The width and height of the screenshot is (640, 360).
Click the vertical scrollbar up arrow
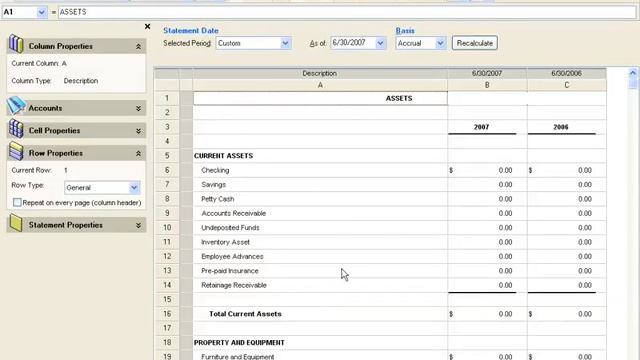(x=633, y=73)
